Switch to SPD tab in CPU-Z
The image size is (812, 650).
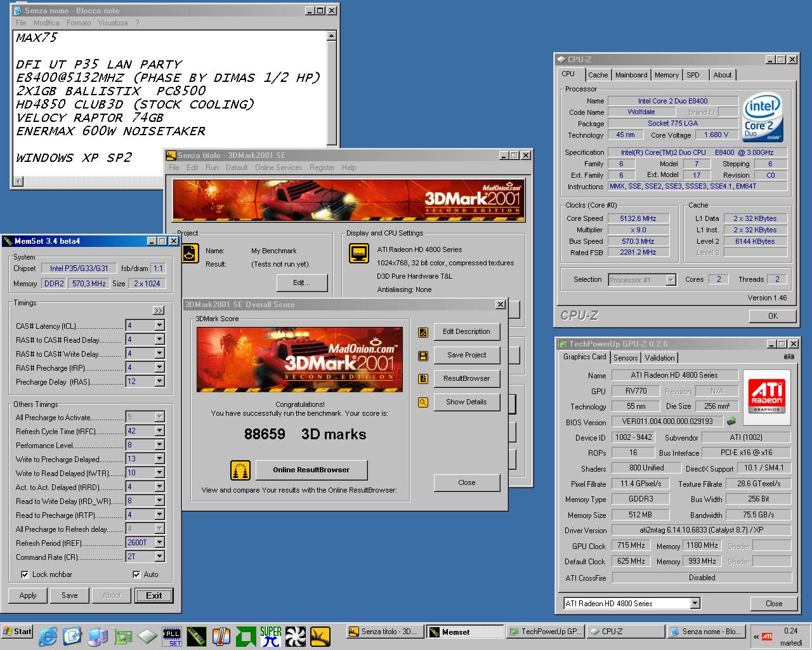click(693, 75)
